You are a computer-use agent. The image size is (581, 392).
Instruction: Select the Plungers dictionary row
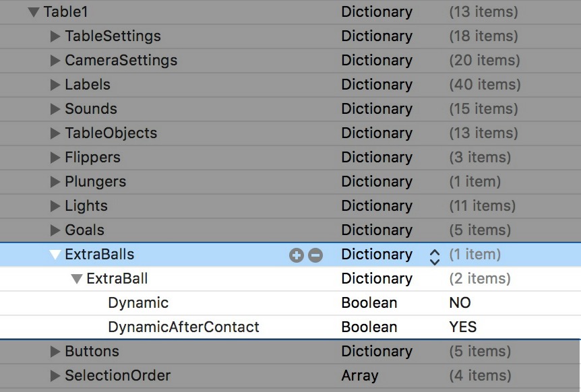[x=96, y=181]
